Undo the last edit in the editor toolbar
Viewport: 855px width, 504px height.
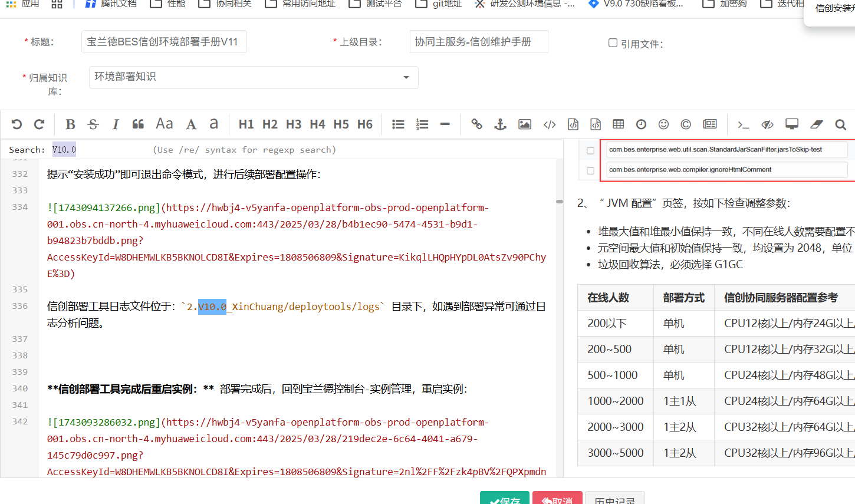17,124
